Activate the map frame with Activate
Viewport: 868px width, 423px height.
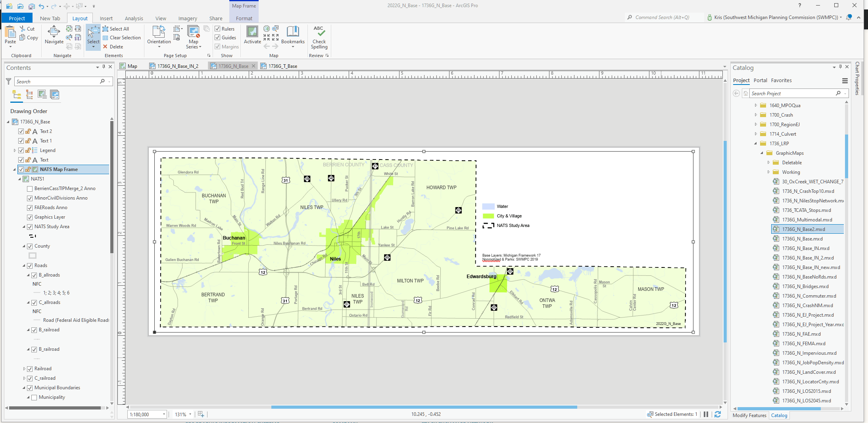(252, 32)
